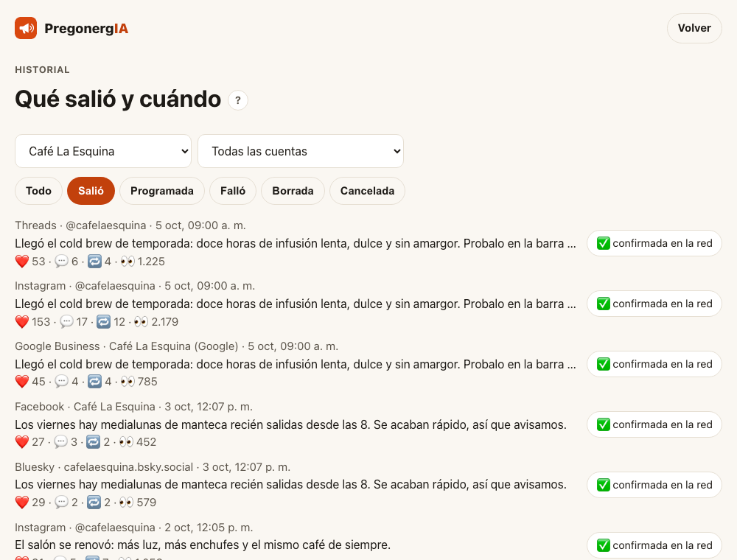Image resolution: width=737 pixels, height=560 pixels.
Task: Click the 1.225 views count
Action: pos(151,261)
